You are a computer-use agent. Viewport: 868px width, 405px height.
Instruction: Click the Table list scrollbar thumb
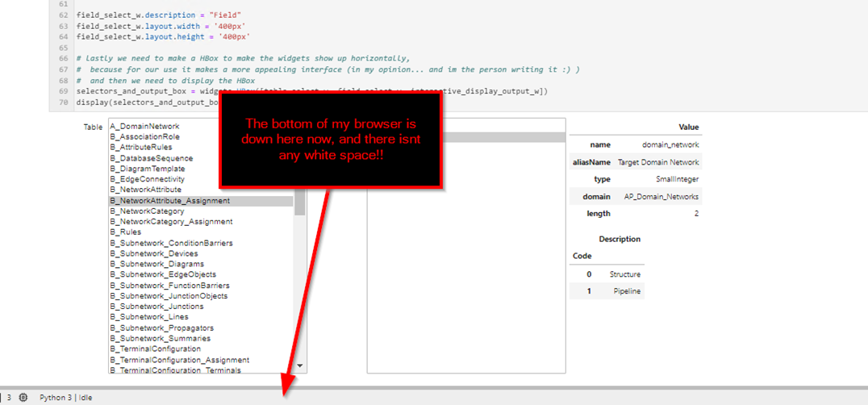pos(300,203)
